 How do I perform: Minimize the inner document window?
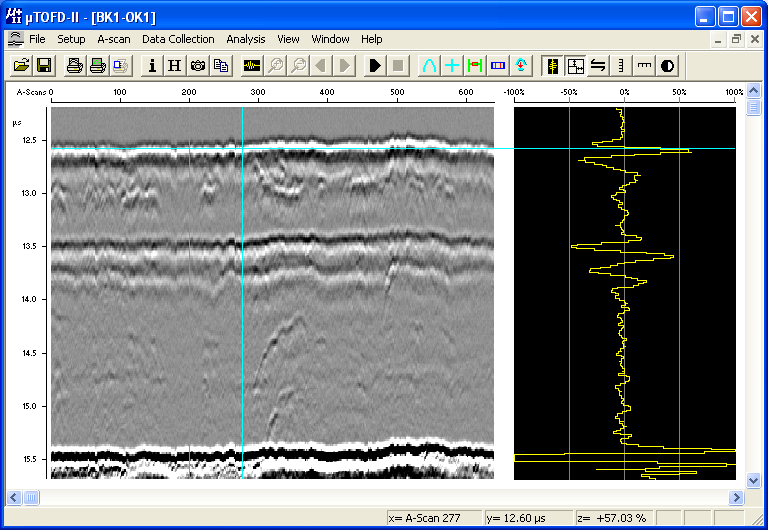point(718,40)
